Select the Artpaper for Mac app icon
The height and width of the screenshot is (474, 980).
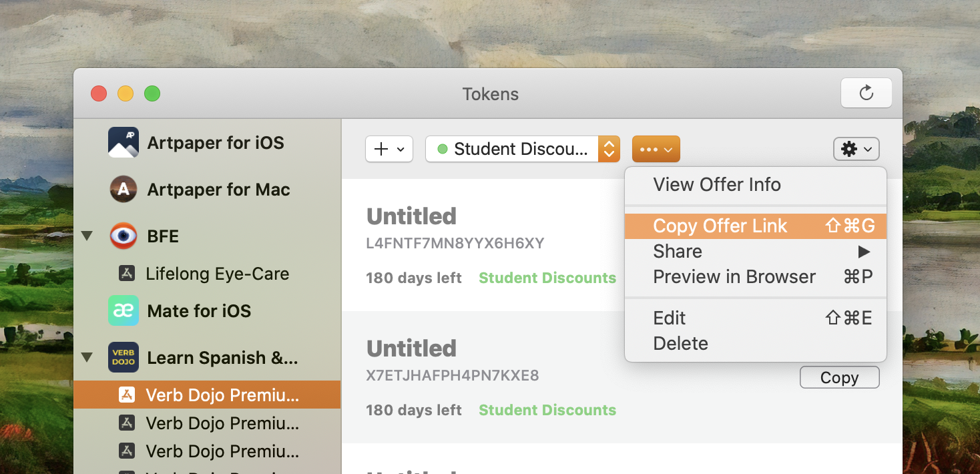click(x=124, y=190)
